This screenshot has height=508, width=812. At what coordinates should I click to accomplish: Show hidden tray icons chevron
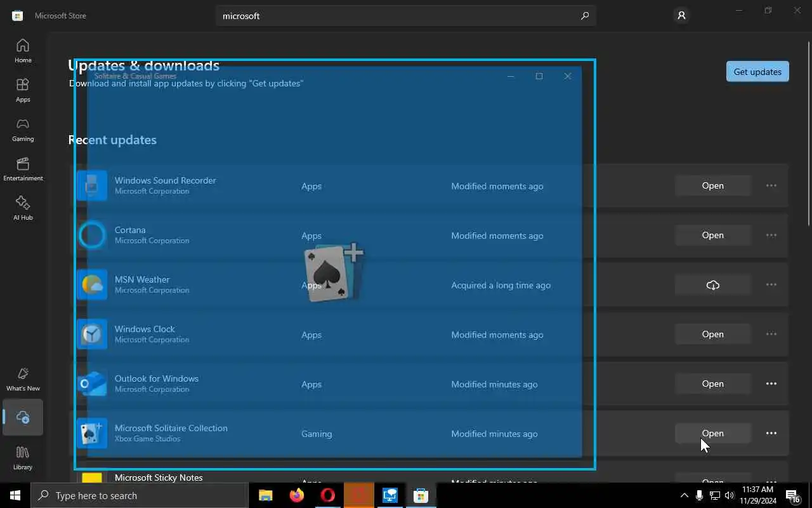(x=684, y=495)
